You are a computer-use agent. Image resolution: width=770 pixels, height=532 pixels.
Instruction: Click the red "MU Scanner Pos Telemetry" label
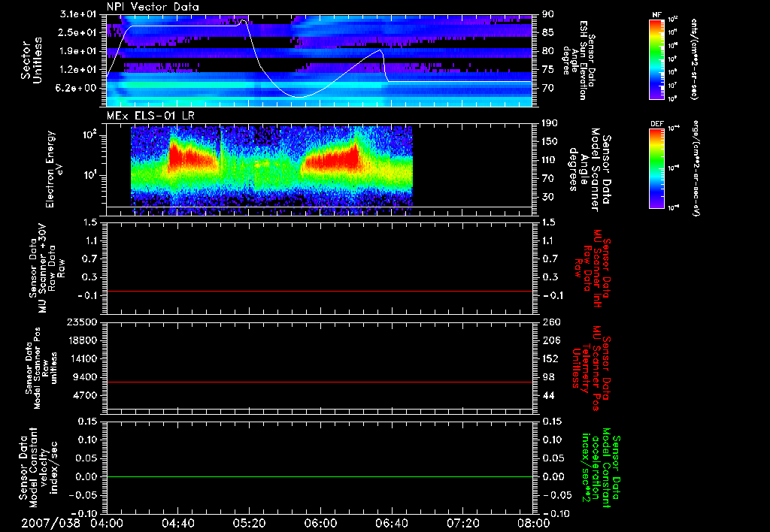coord(592,368)
